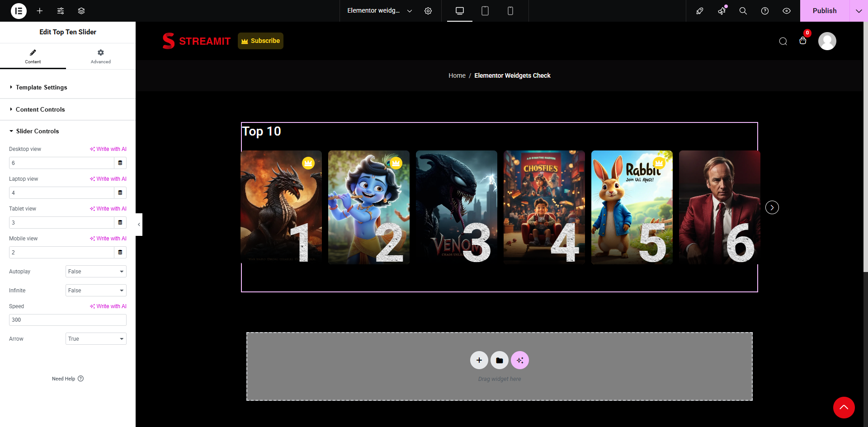
Task: Switch to the Advanced tab
Action: pyautogui.click(x=101, y=56)
